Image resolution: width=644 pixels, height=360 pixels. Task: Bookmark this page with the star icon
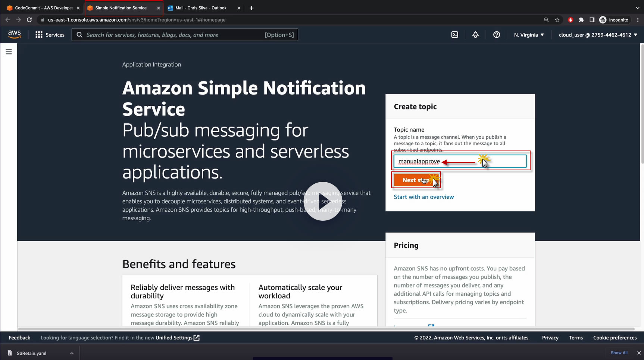[557, 20]
